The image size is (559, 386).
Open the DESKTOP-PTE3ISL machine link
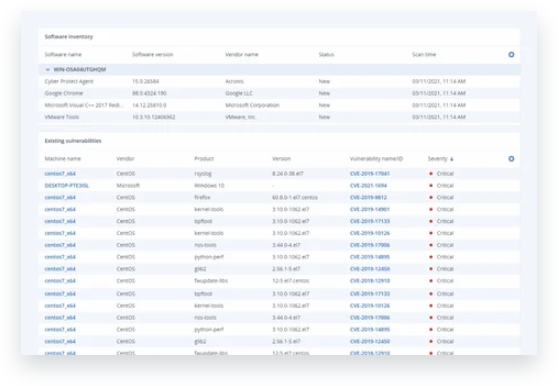(67, 185)
